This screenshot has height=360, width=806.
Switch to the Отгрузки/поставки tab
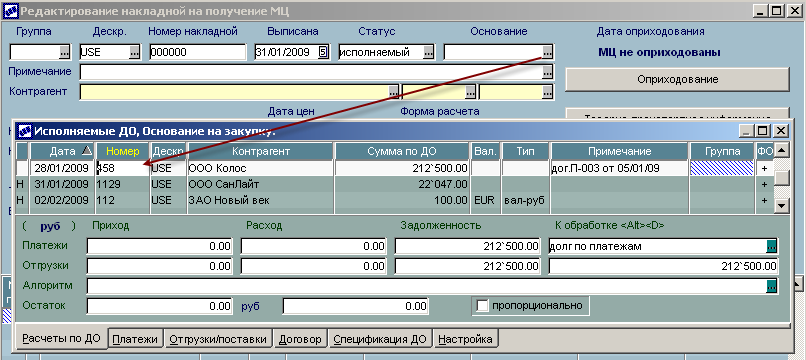tap(218, 339)
